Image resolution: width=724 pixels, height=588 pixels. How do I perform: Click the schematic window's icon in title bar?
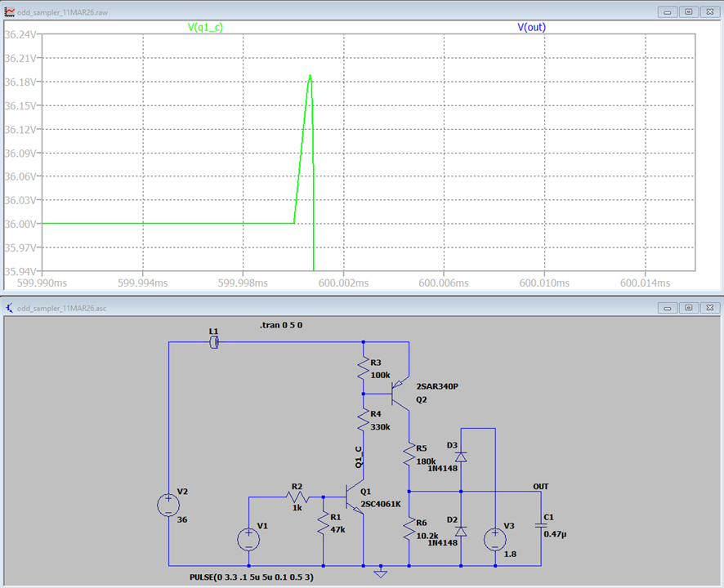(x=9, y=308)
